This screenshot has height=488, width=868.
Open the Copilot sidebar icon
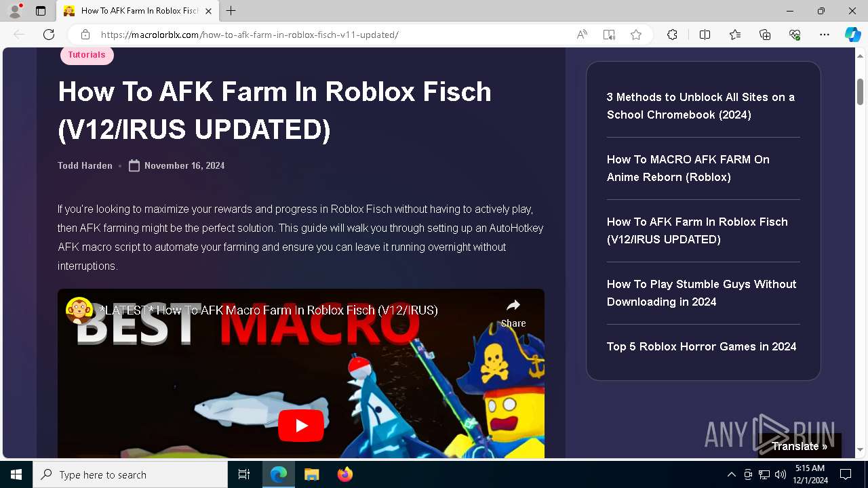click(852, 35)
